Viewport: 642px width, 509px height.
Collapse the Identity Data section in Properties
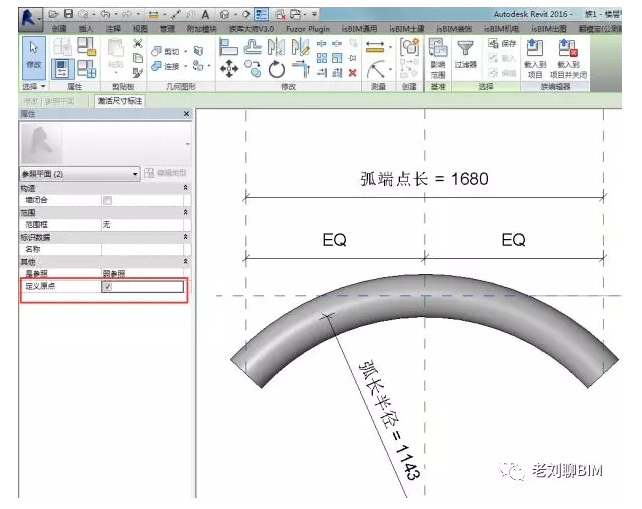185,237
